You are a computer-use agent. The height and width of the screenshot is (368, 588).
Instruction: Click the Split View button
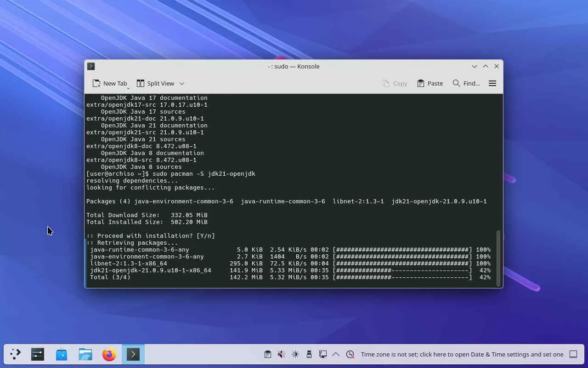point(155,83)
